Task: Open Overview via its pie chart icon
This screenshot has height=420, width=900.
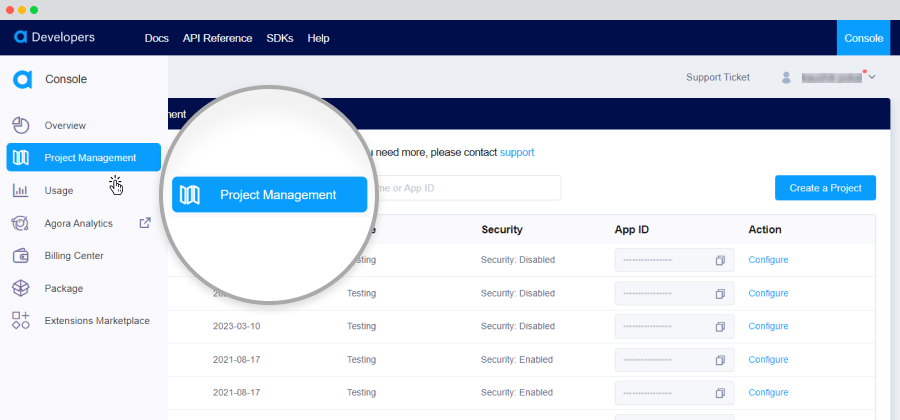Action: tap(21, 125)
